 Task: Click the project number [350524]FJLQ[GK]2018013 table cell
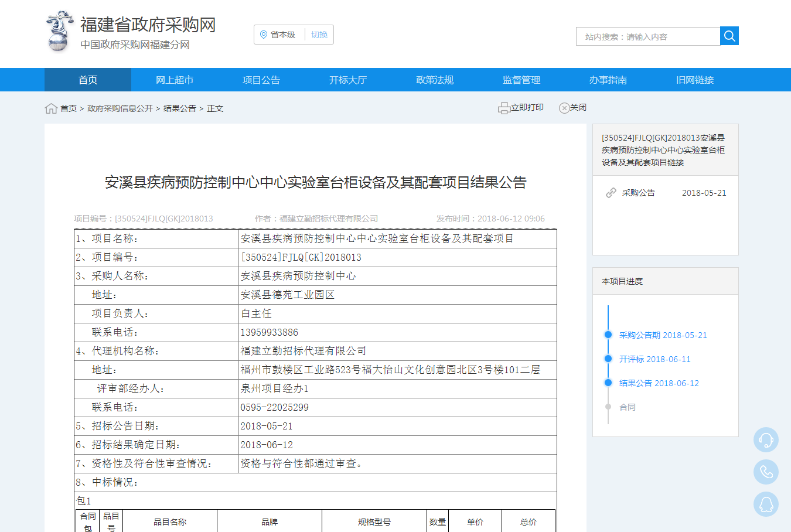coord(397,257)
